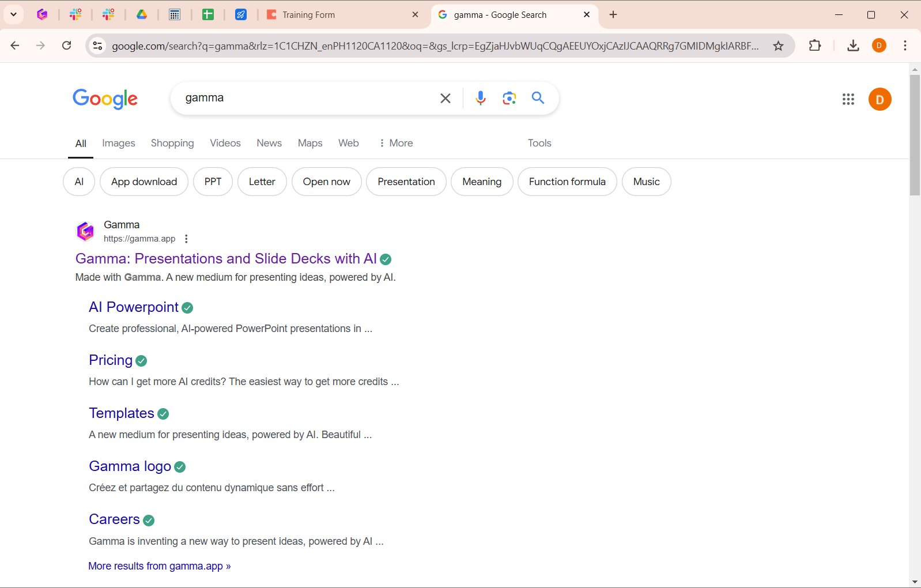
Task: Go forward one page
Action: click(40, 46)
